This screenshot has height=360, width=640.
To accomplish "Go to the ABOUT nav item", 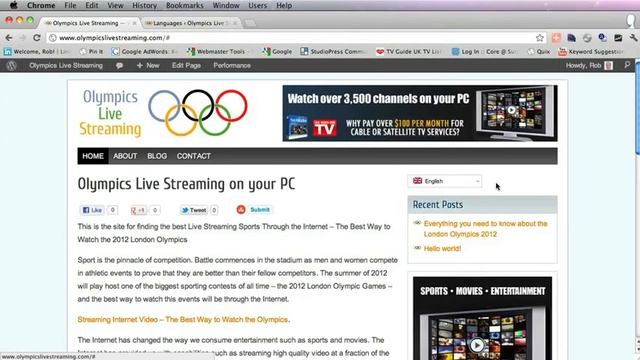I will (125, 156).
